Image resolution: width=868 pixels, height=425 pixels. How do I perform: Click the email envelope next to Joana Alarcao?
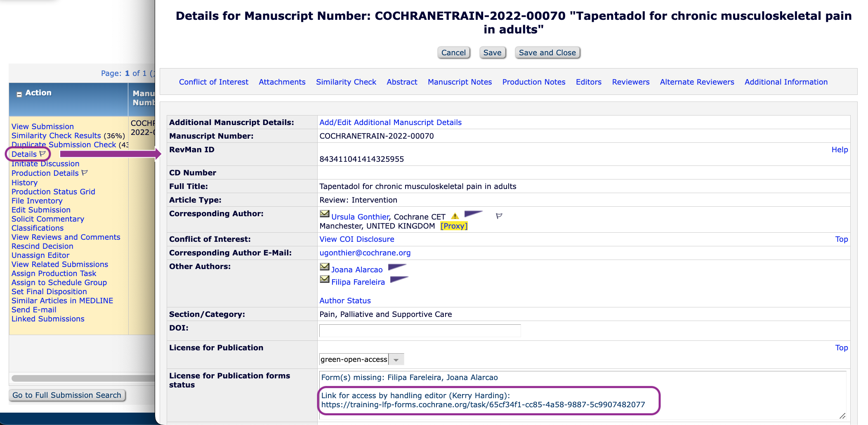click(325, 267)
